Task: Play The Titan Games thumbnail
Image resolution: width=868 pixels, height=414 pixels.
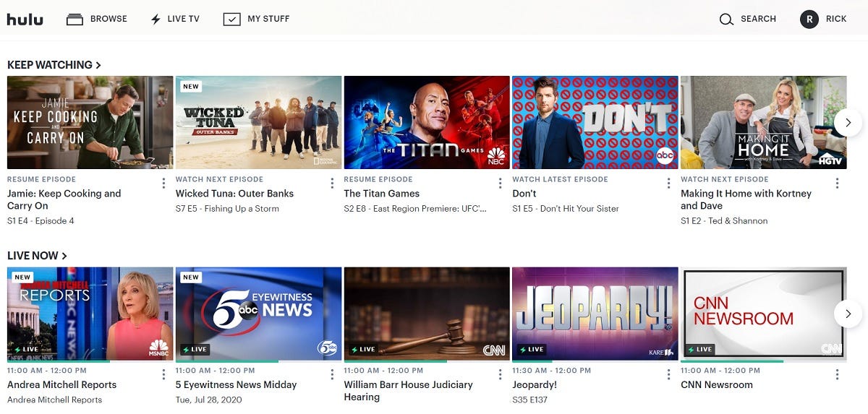Action: 427,123
